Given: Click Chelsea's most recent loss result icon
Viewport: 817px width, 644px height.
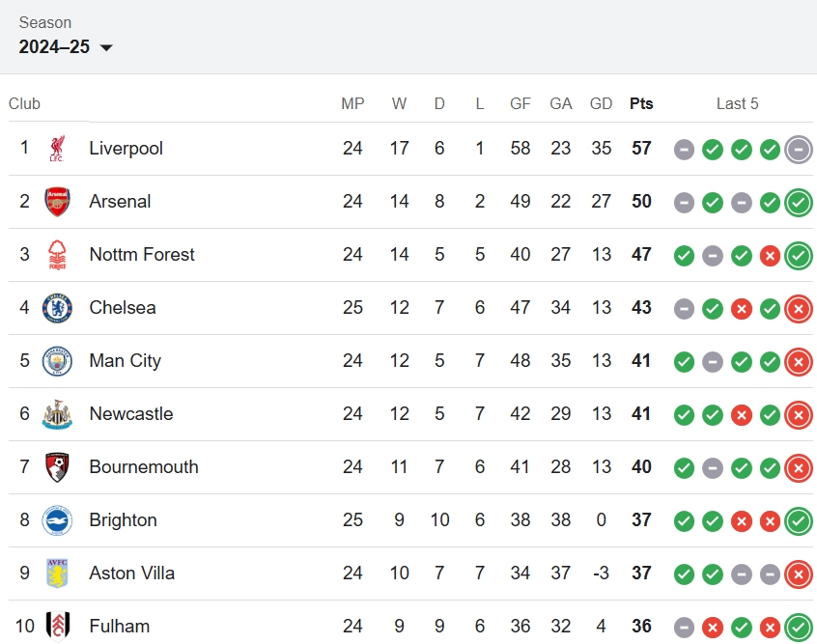Looking at the screenshot, I should (x=799, y=309).
